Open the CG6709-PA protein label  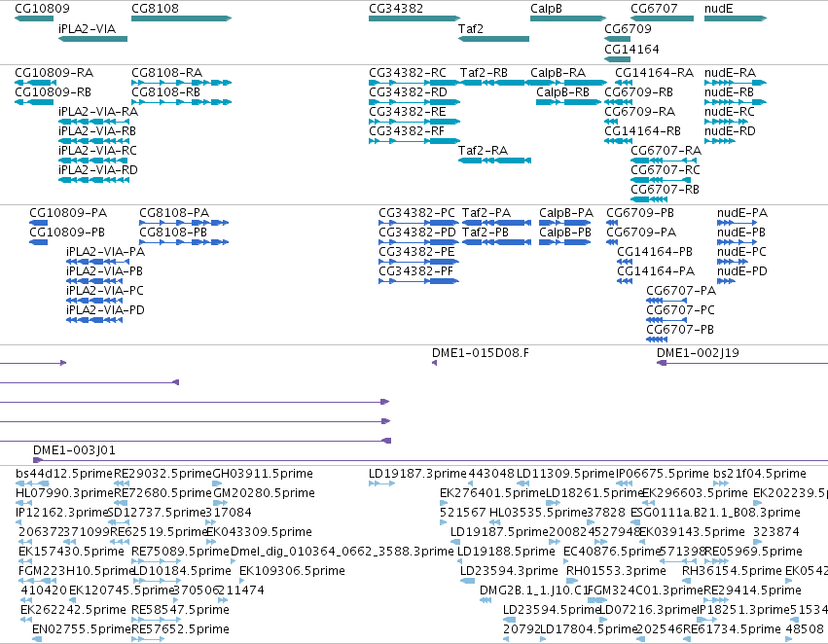[641, 233]
